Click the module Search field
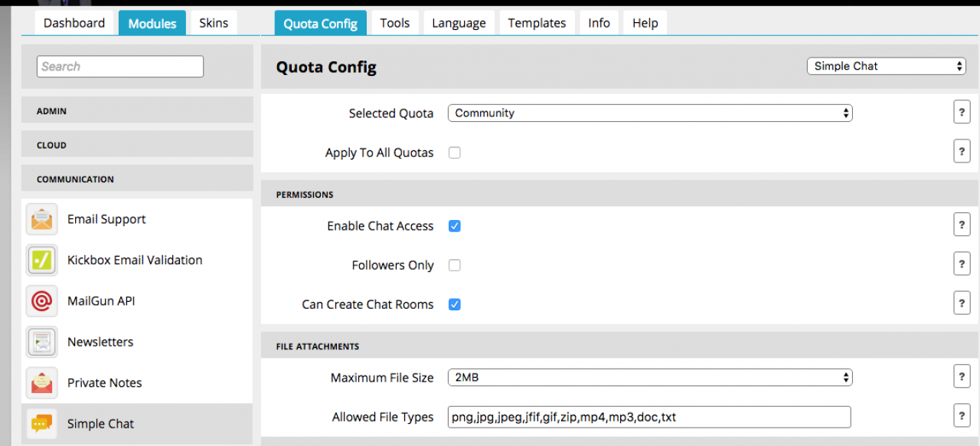This screenshot has height=446, width=980. coord(120,67)
